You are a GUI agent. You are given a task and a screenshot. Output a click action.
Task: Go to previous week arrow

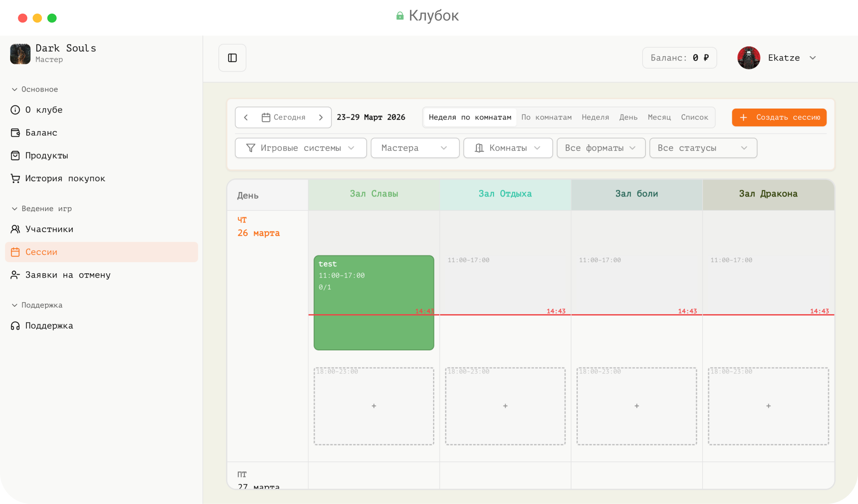point(246,117)
